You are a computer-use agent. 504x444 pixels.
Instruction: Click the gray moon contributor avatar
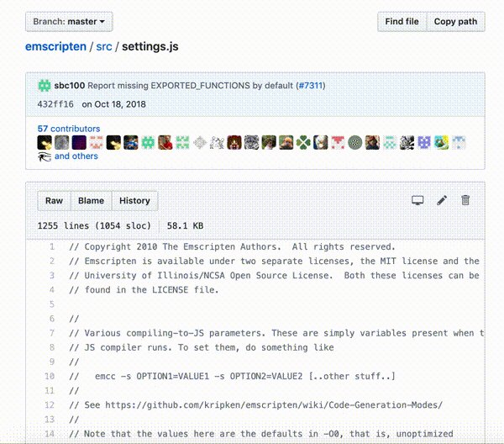tap(61, 142)
